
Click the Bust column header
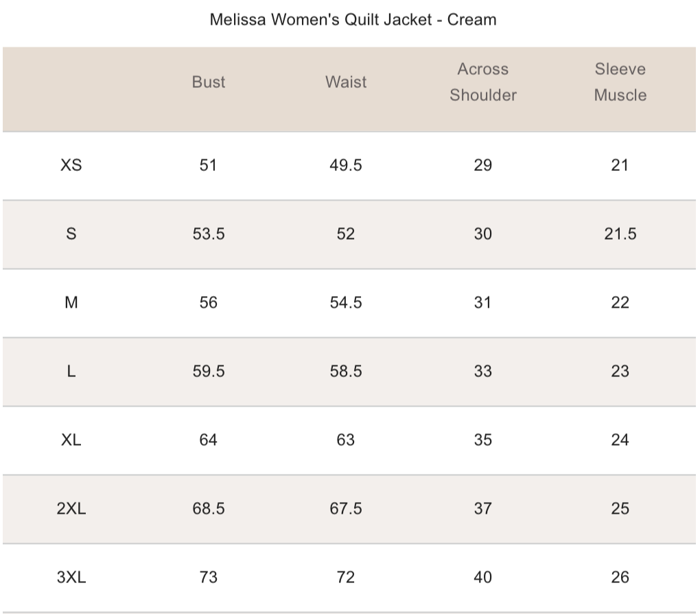pyautogui.click(x=209, y=82)
